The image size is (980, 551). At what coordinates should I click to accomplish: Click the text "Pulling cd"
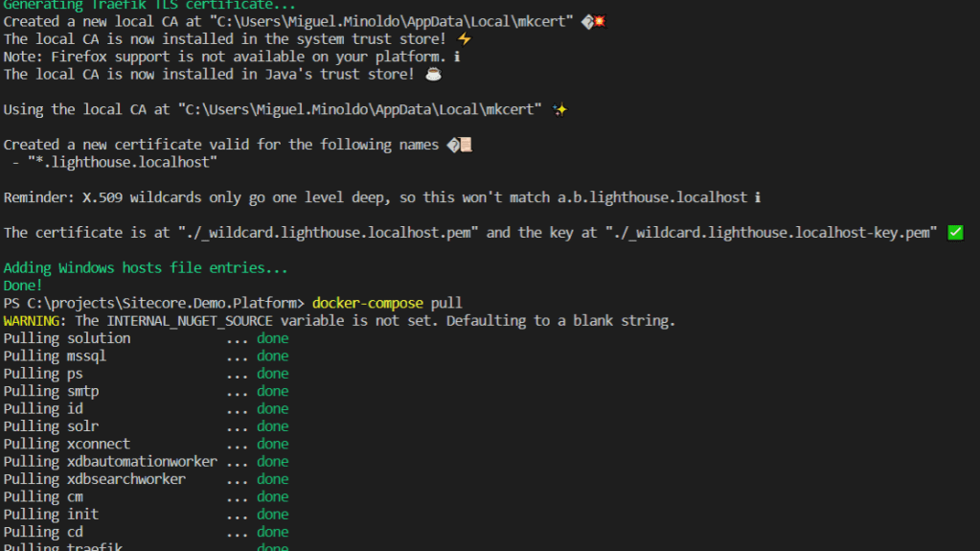point(43,532)
